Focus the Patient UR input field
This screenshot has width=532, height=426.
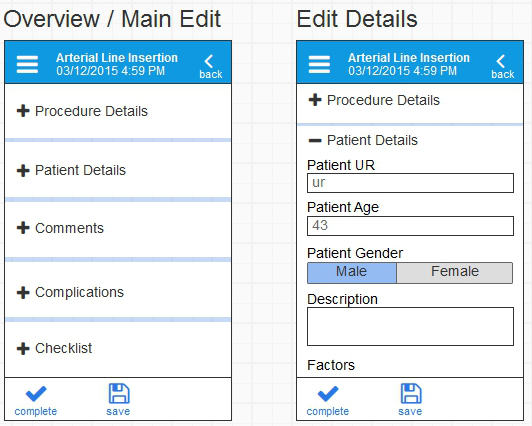point(410,183)
